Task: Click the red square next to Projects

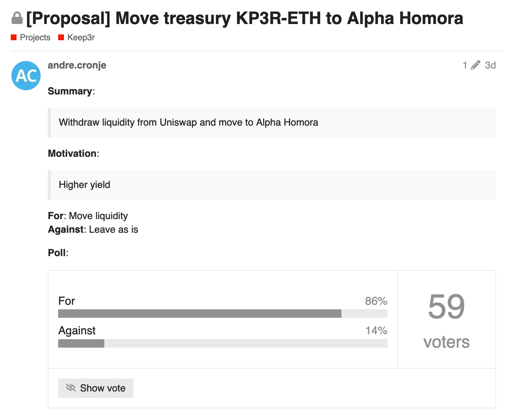Action: pos(14,37)
